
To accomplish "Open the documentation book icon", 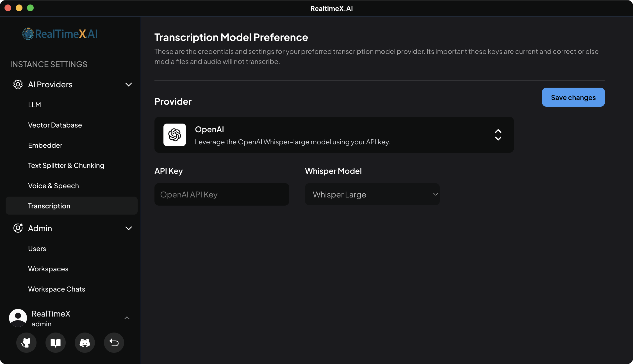I will pos(55,343).
